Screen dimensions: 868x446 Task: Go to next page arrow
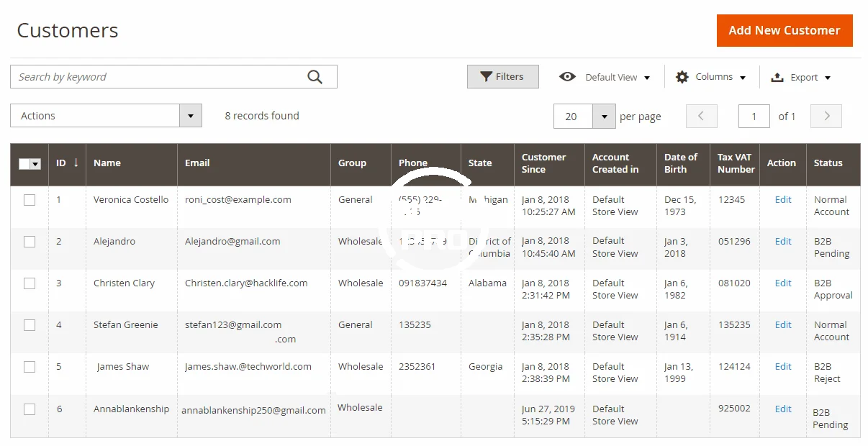click(x=826, y=116)
